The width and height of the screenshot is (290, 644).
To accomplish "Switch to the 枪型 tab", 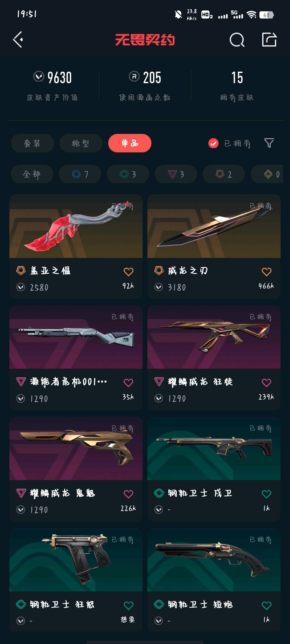I will click(81, 143).
